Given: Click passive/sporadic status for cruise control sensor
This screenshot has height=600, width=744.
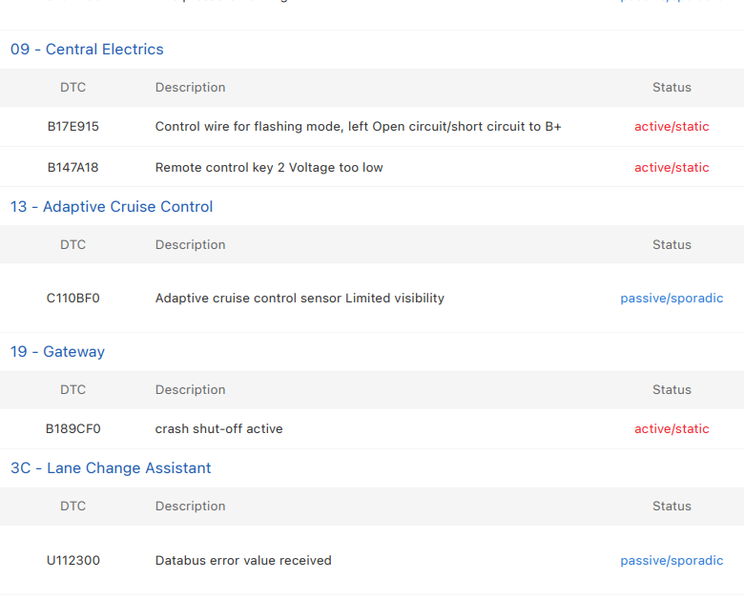Looking at the screenshot, I should coord(671,298).
